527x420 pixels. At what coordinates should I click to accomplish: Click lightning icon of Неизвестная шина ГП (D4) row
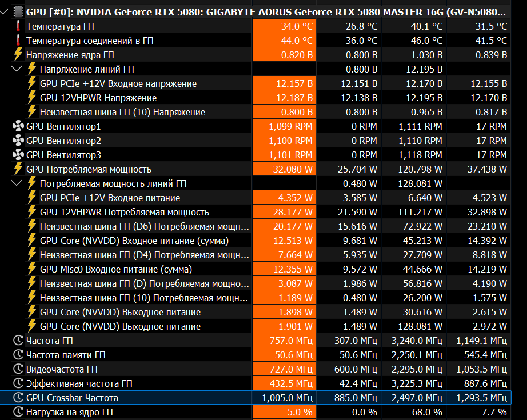[31, 255]
